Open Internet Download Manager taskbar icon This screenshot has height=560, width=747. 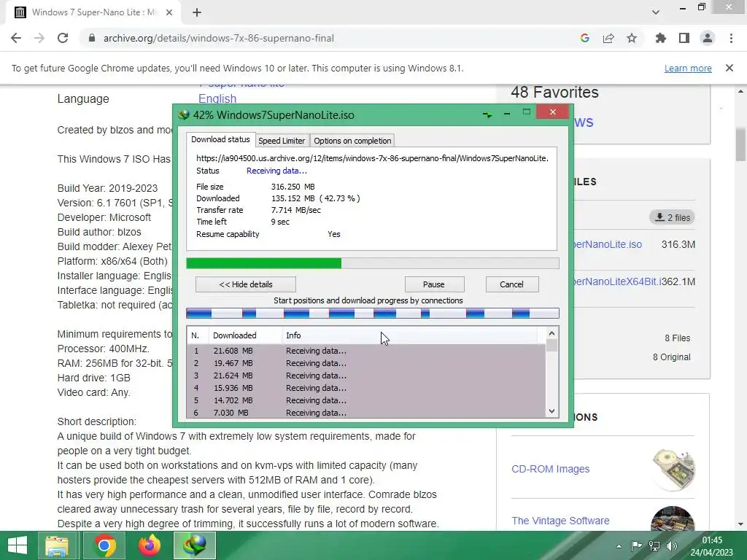[195, 545]
